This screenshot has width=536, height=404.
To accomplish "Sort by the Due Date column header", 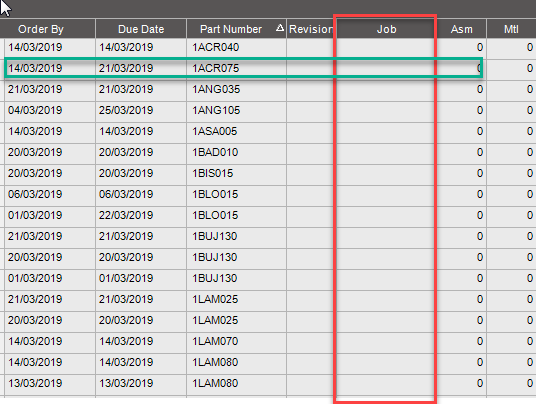I will pyautogui.click(x=141, y=29).
